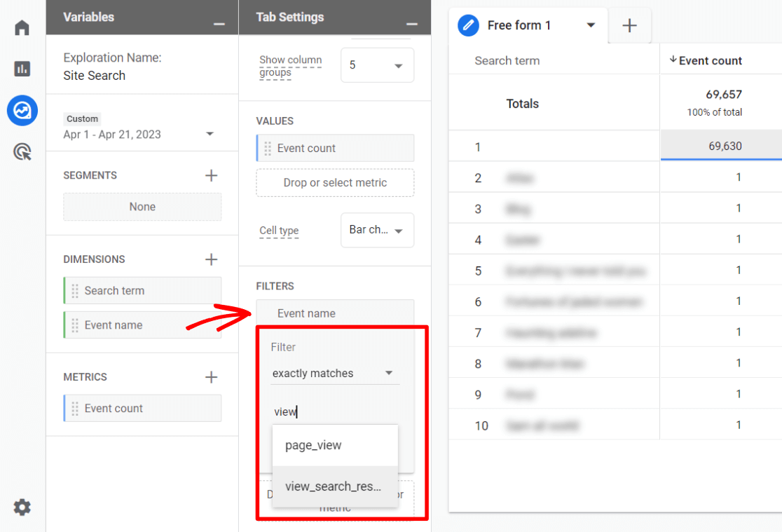The height and width of the screenshot is (532, 782).
Task: Open the Cell type dropdown
Action: (x=377, y=230)
